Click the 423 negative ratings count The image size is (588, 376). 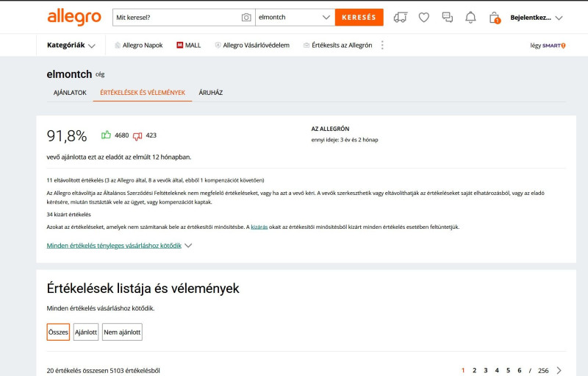click(151, 135)
